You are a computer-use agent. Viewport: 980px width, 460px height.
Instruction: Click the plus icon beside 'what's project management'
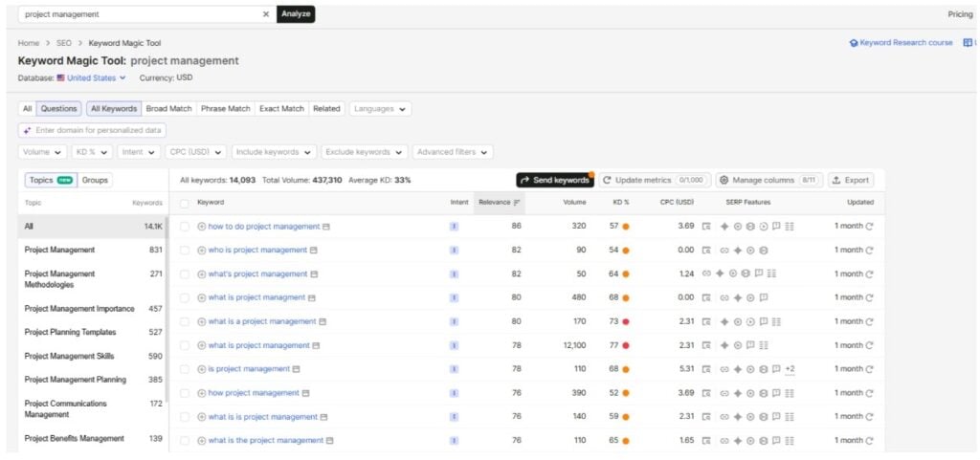[201, 274]
